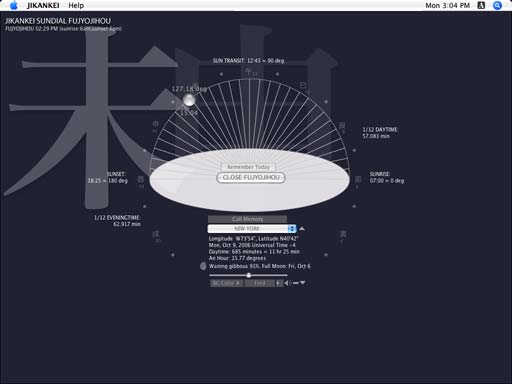Click the menu bar clock Mon 3:04 PM
Image resolution: width=512 pixels, height=384 pixels.
(x=447, y=5)
